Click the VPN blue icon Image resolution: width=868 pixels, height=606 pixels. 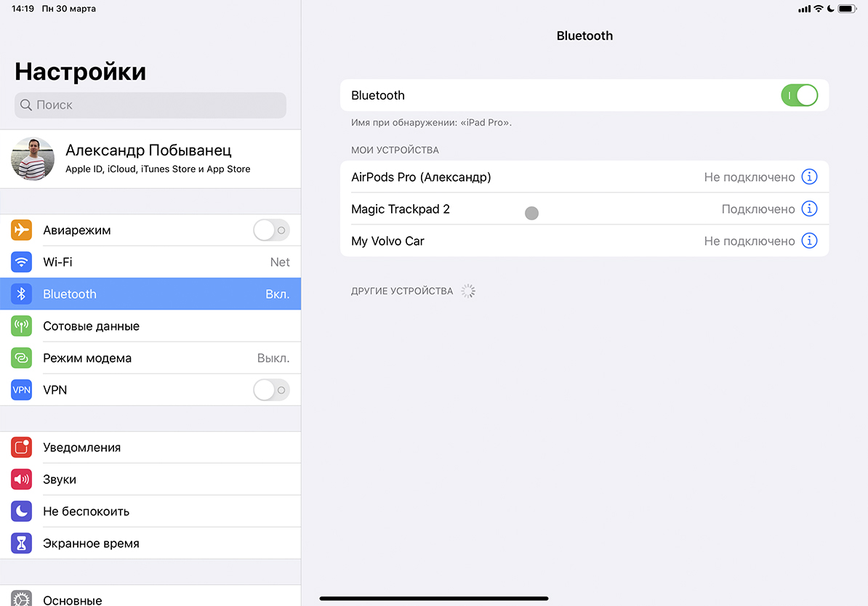point(22,390)
